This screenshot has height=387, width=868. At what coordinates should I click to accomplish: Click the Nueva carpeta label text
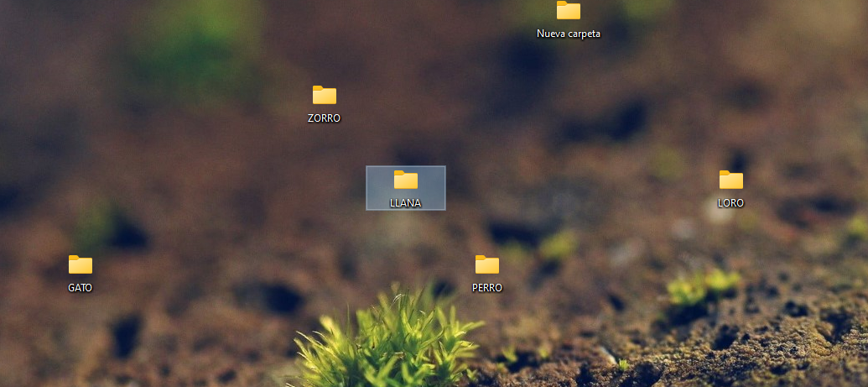[569, 34]
